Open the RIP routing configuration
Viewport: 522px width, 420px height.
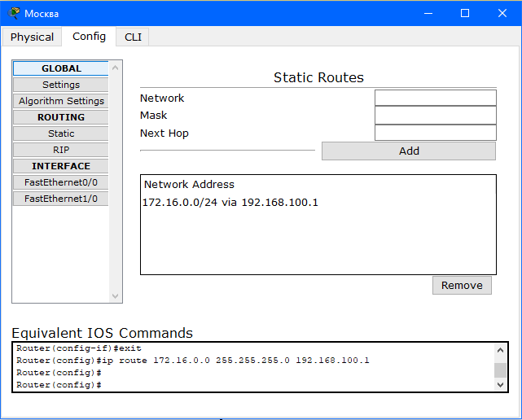(61, 150)
